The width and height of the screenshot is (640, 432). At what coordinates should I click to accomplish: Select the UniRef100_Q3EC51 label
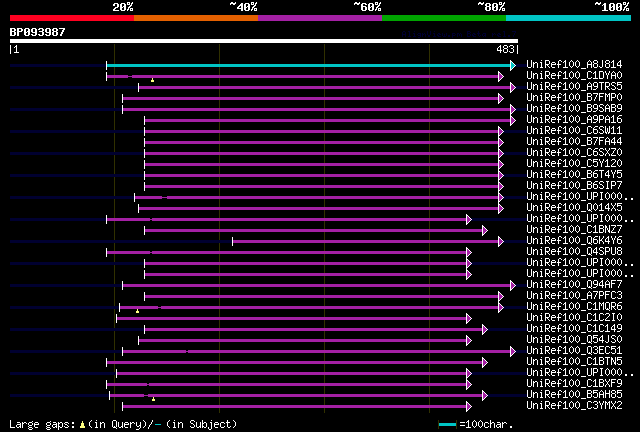574,350
